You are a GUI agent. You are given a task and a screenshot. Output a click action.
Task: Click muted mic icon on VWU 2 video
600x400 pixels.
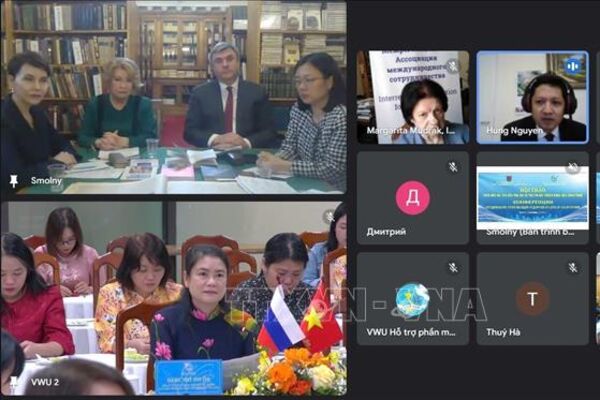tap(328, 216)
